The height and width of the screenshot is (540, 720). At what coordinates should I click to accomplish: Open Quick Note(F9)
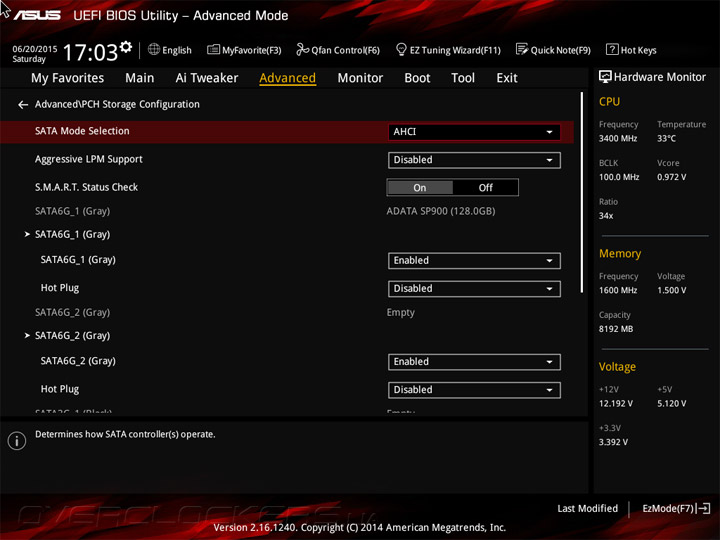pos(561,50)
